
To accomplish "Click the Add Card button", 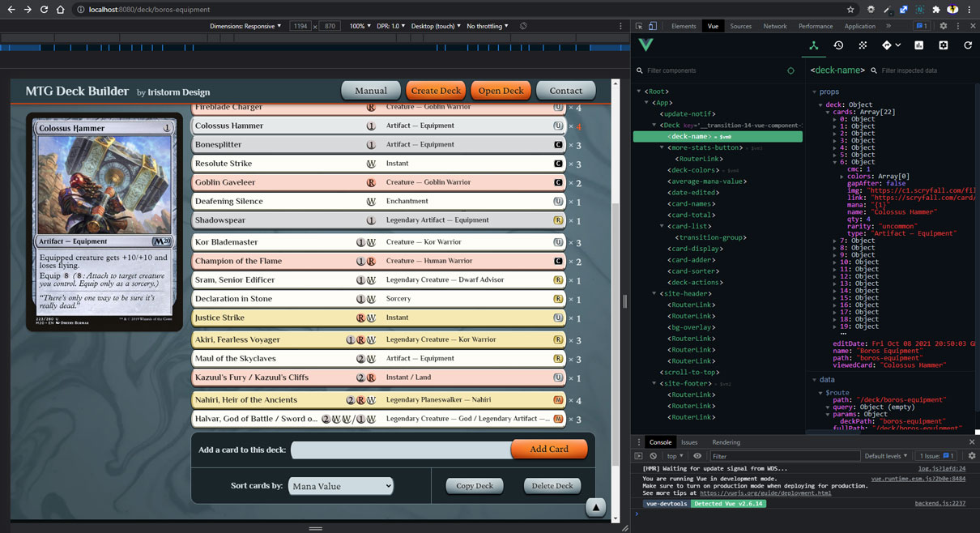I will click(549, 449).
